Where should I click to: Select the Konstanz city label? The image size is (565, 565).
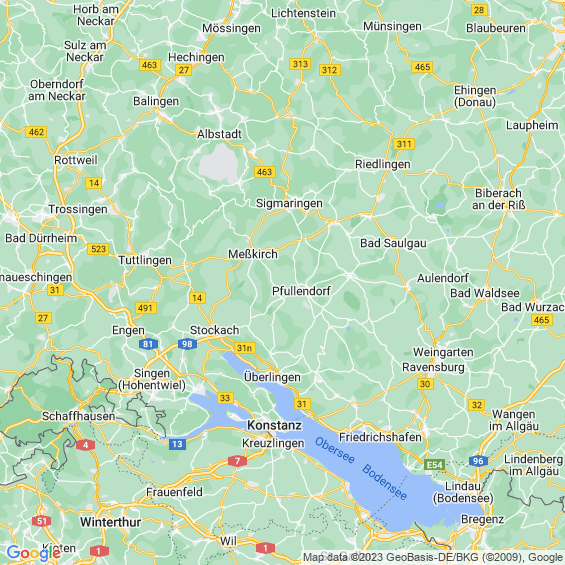(x=274, y=425)
